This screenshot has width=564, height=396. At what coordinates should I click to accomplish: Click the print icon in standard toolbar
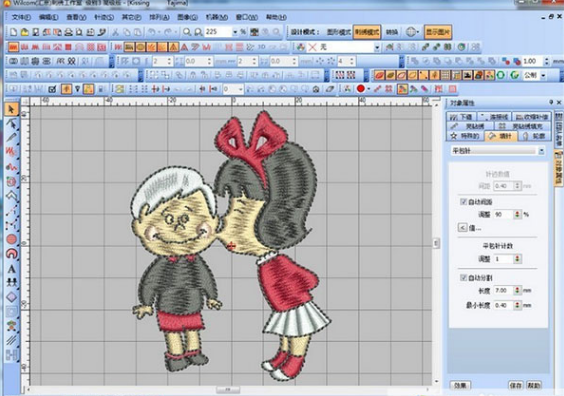coord(68,32)
